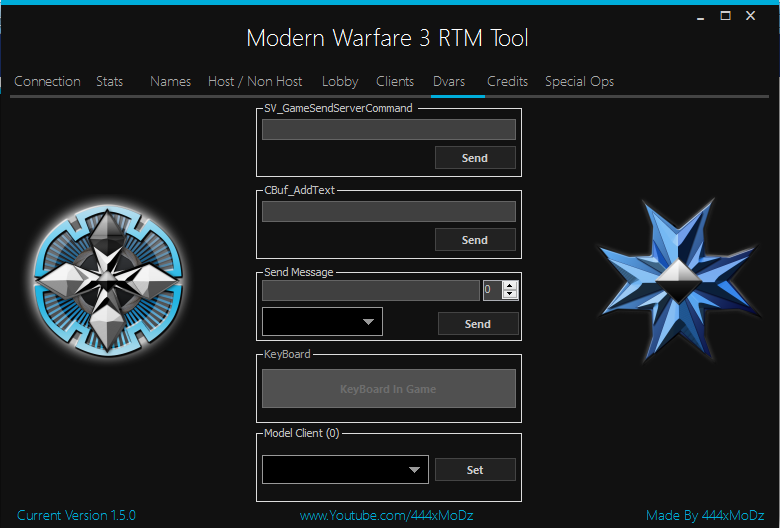Click the Made By 444xMoDz text

tap(705, 516)
